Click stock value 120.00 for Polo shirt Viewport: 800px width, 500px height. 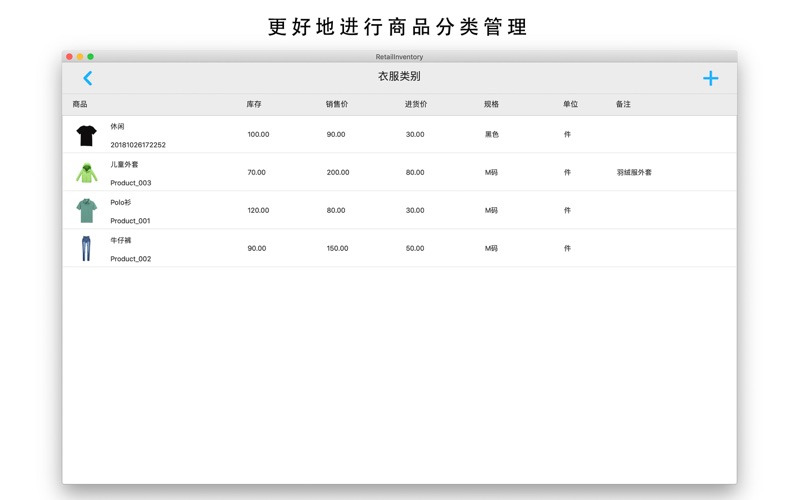pyautogui.click(x=258, y=210)
